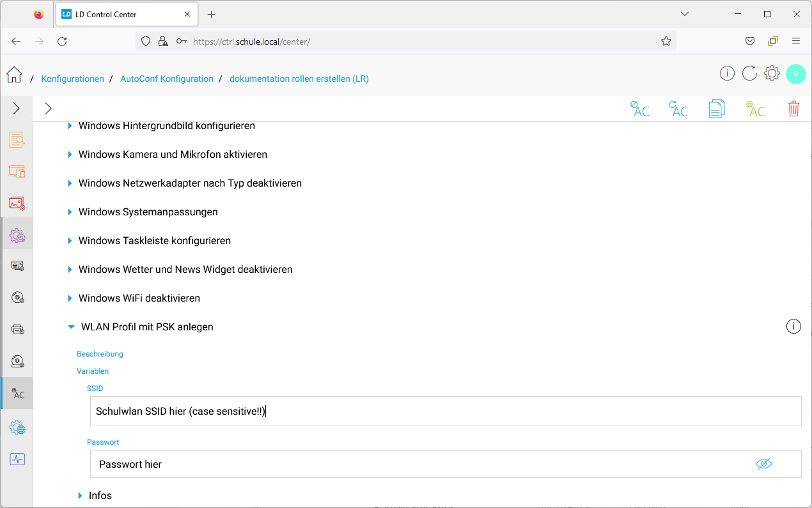
Task: Click the padlock site security icon
Action: 163,41
